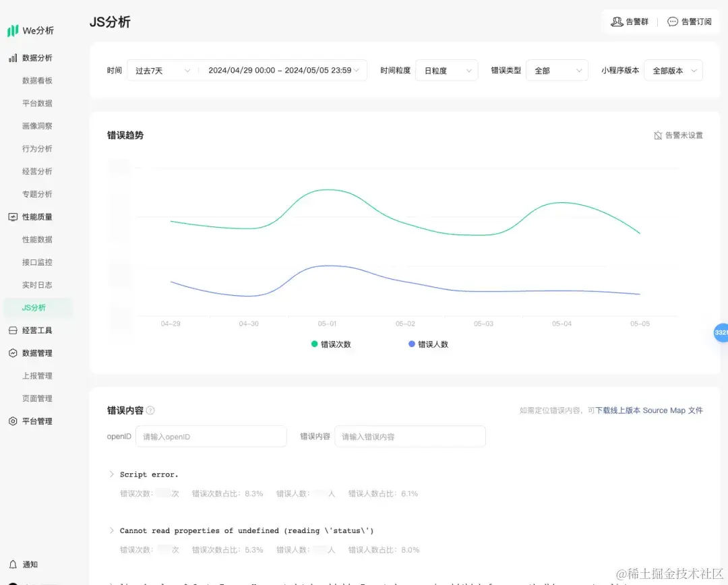Click the 05-05 axis label on the chart
The width and height of the screenshot is (728, 585).
640,324
